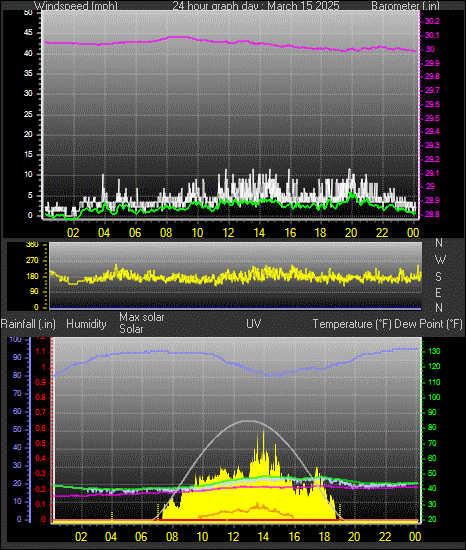Click green temperature axis value 110
The width and height of the screenshot is (466, 550).
pos(434,382)
